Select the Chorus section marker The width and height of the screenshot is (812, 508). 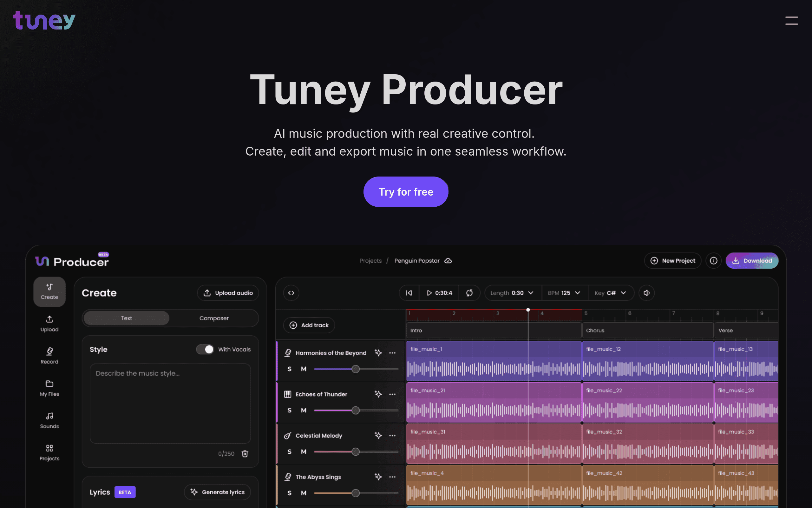(648, 330)
